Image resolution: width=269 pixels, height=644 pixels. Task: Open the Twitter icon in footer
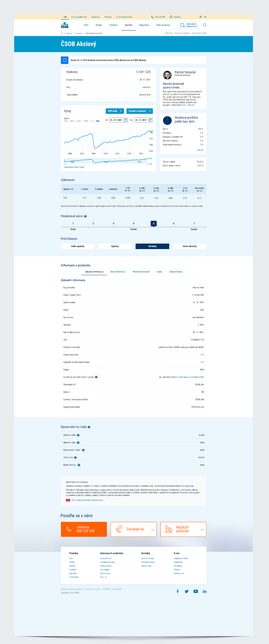click(x=186, y=591)
